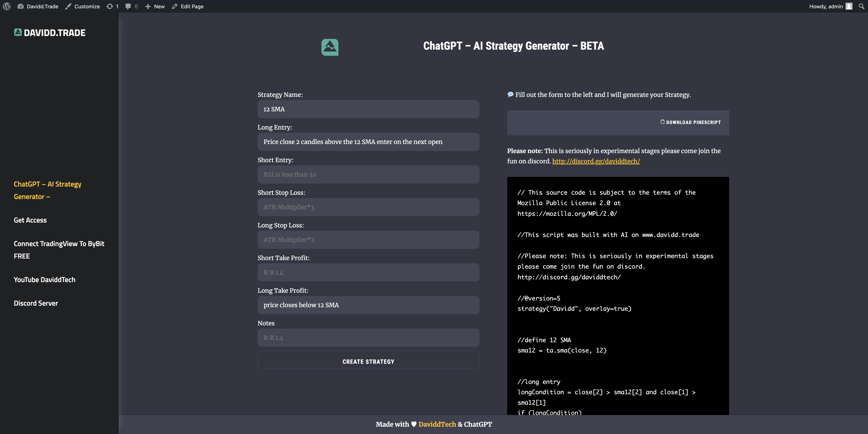Focus the Long Entry input field
The width and height of the screenshot is (868, 434).
(368, 142)
